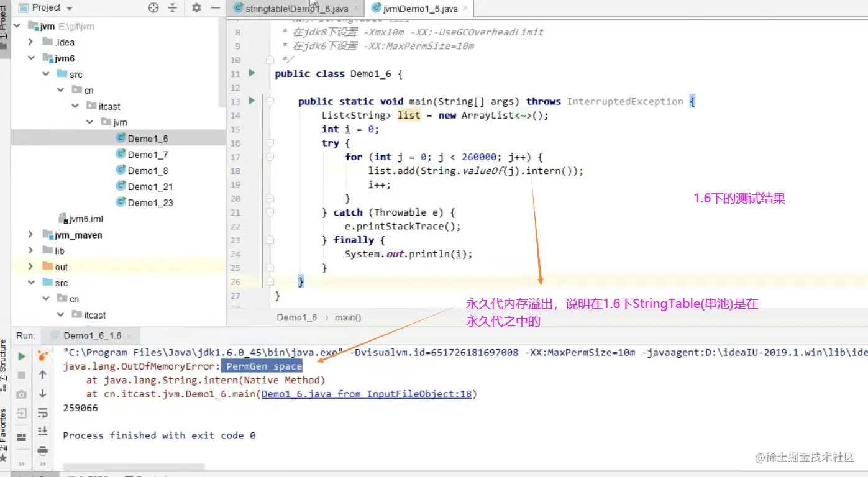Click console horizontal scrollbar
This screenshot has height=477, width=868.
[134, 467]
